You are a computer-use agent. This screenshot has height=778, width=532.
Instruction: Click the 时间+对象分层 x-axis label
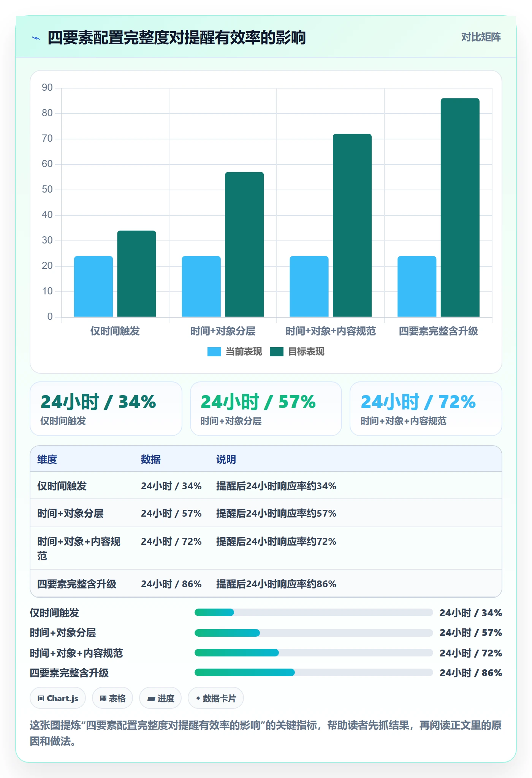tap(223, 331)
